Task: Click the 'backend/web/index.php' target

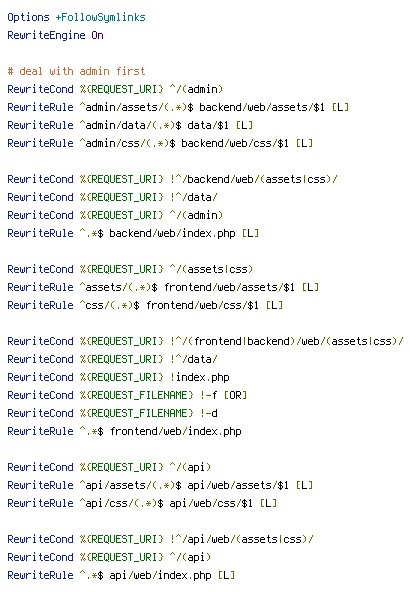Action: (x=172, y=233)
